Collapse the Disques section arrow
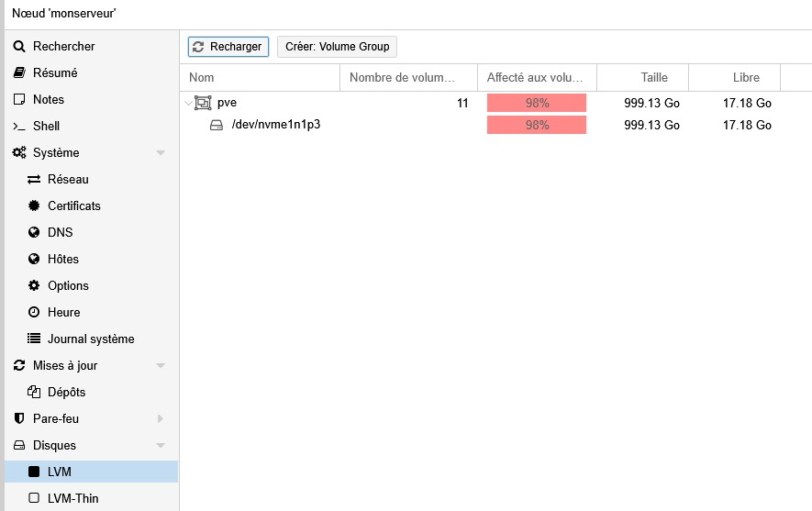Screen dimensions: 812x511 pos(161,446)
